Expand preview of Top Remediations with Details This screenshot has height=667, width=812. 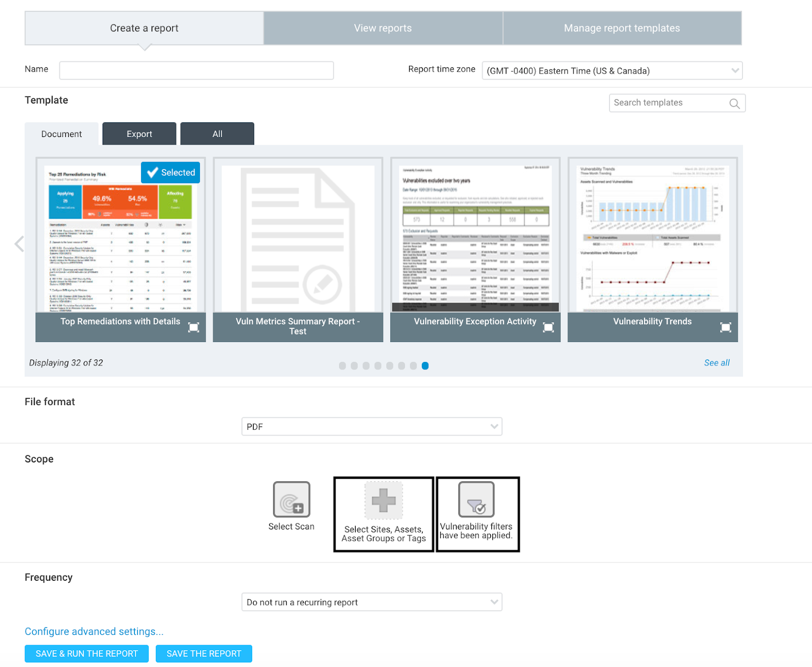pos(193,327)
